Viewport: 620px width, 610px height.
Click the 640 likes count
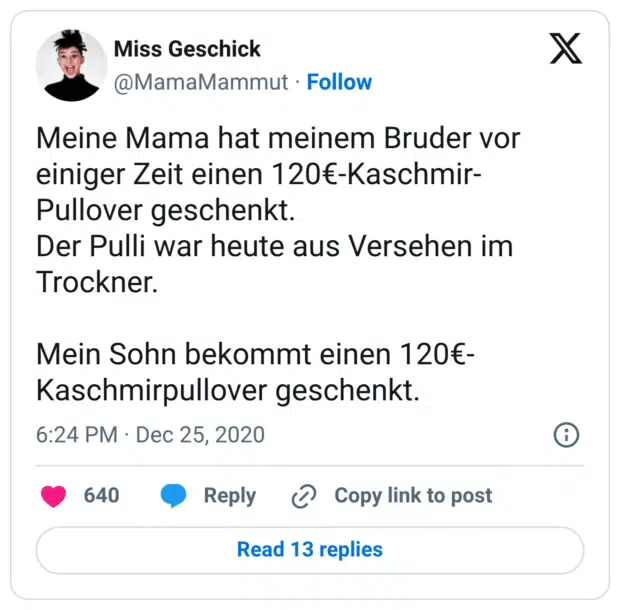tap(101, 496)
